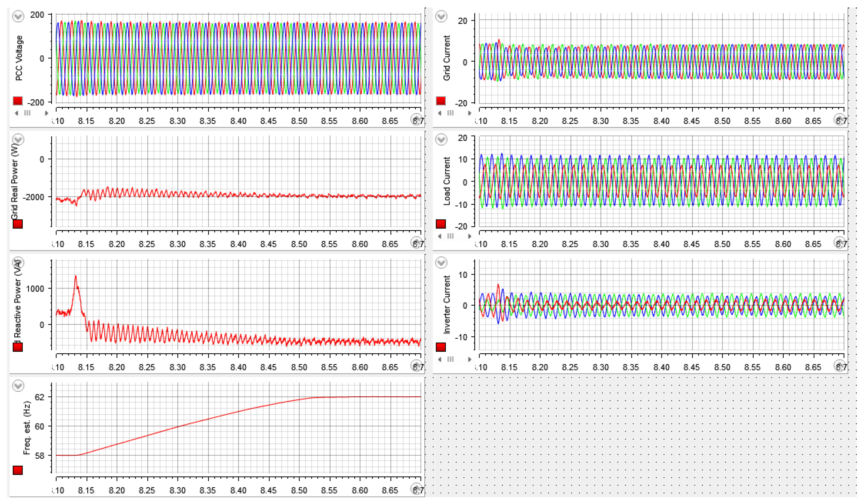Click circular icon at Grid Current axis end
The width and height of the screenshot is (867, 504).
pyautogui.click(x=839, y=120)
